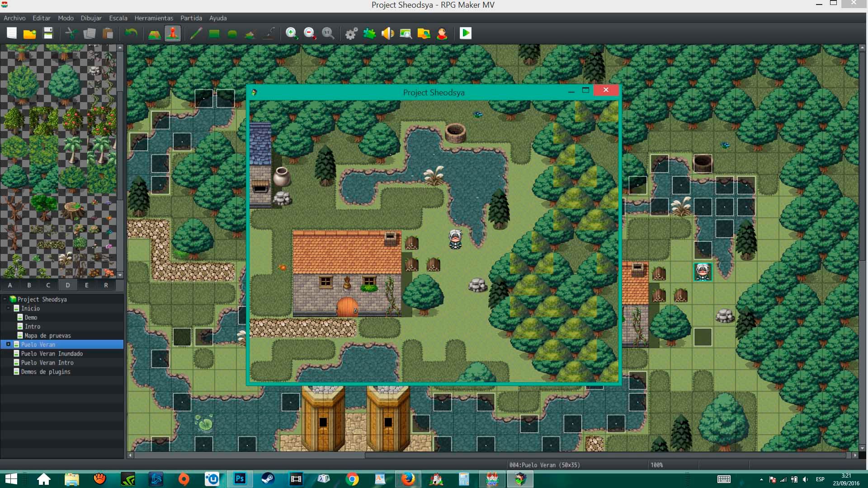Screen dimensions: 868x488
Task: Select the Intro map
Action: click(x=33, y=326)
